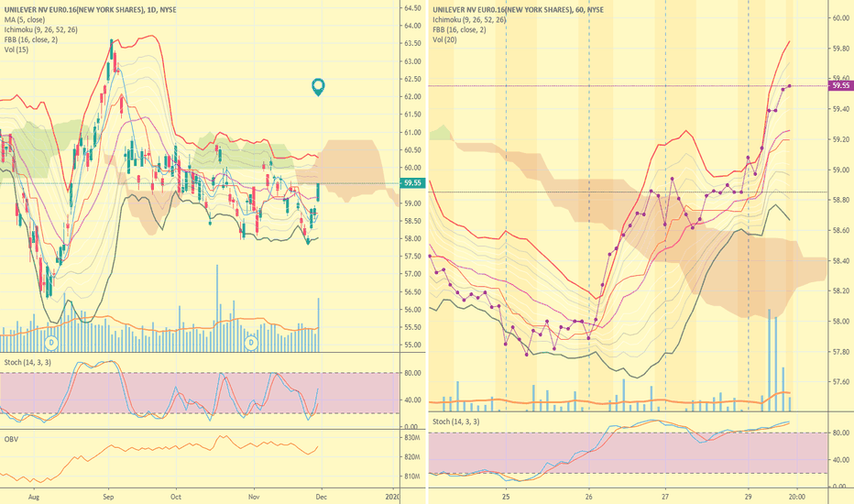Click 830M on the OBV axis
Screen dimensions: 854x504
412,438
